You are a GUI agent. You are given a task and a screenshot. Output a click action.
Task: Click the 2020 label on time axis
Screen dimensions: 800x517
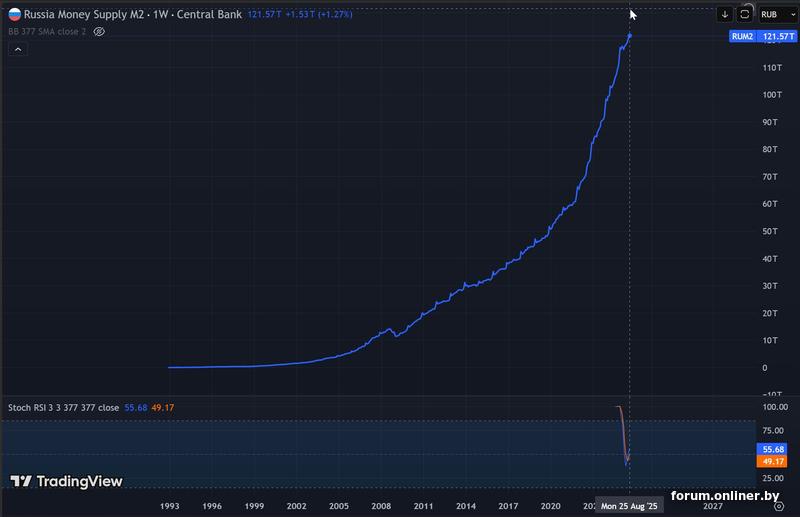tap(551, 506)
